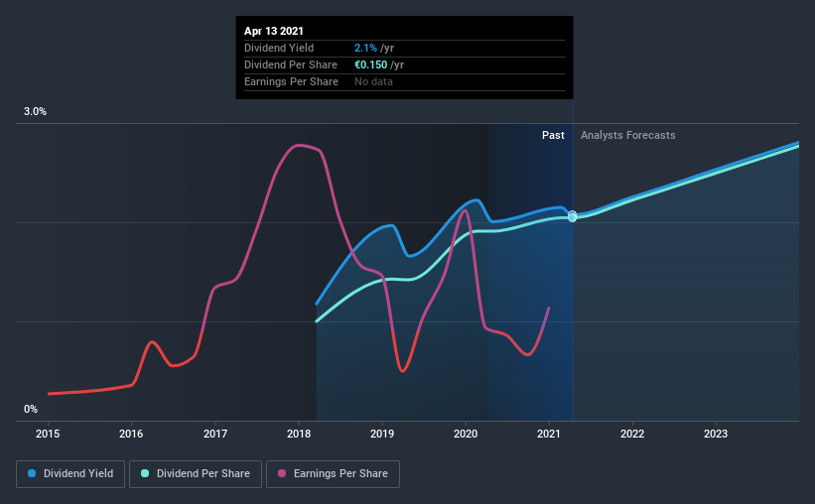Click the Dividend Per Share tooltip row label
815x504 pixels.
tap(291, 64)
